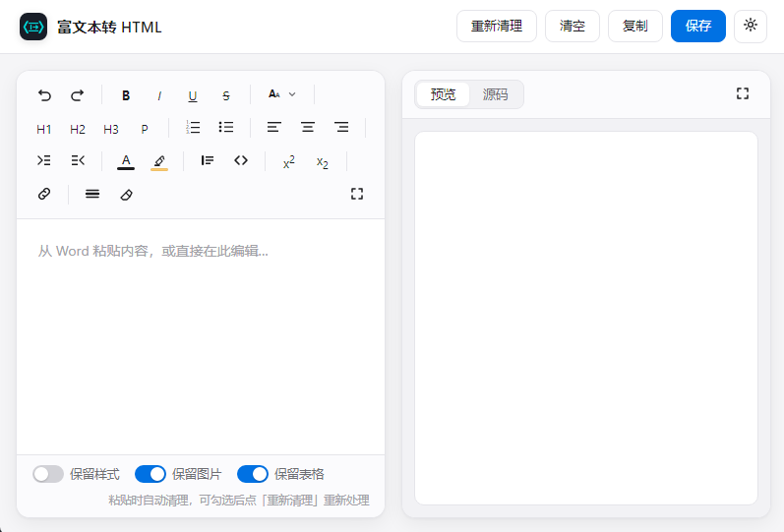This screenshot has height=532, width=784.
Task: Enable the 保留样式 toggle
Action: pyautogui.click(x=48, y=474)
